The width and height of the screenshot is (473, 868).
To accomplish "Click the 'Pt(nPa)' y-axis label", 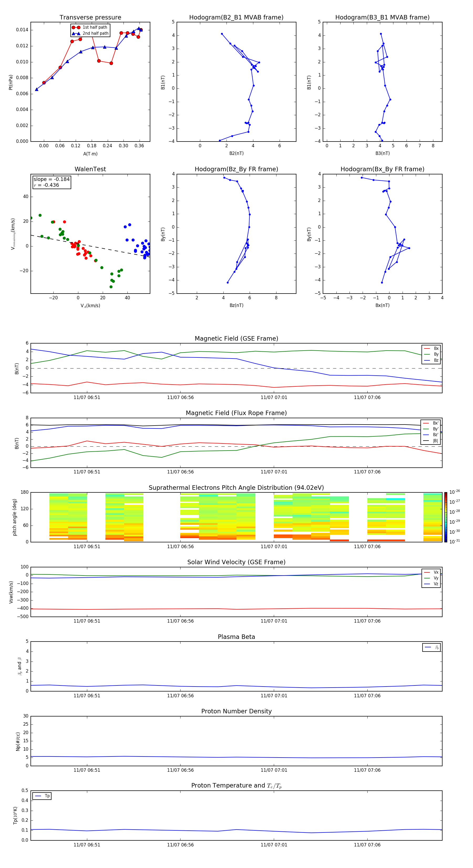I will (x=11, y=82).
